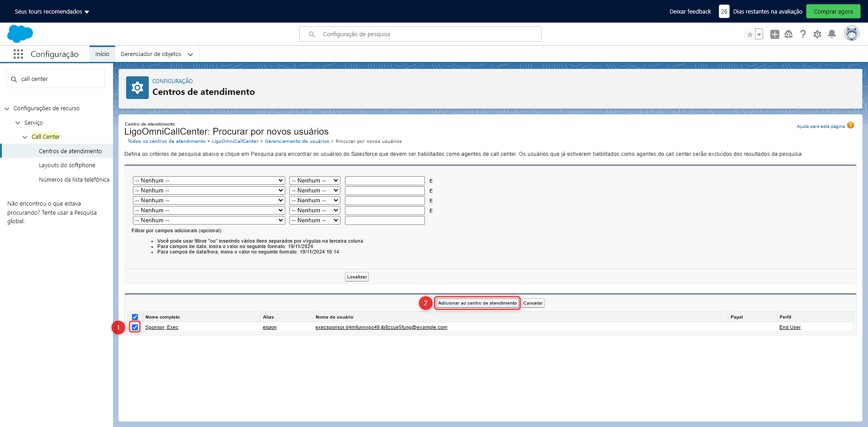Open the execsponsor username email link
868x427 pixels.
381,328
